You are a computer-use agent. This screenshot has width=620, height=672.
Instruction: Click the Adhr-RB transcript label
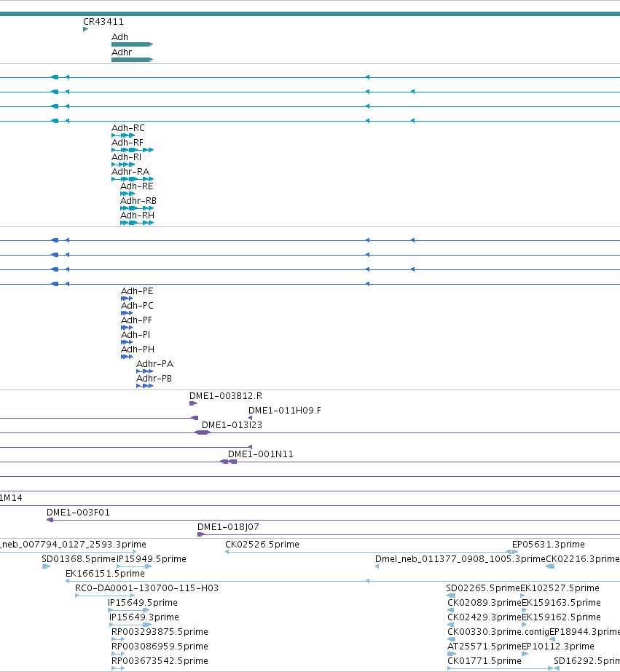click(138, 200)
